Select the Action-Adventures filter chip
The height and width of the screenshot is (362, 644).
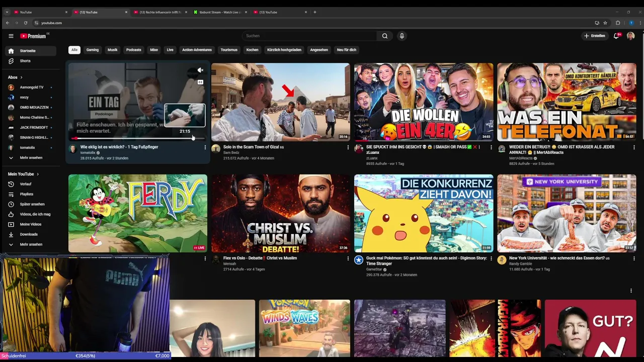coord(197,50)
